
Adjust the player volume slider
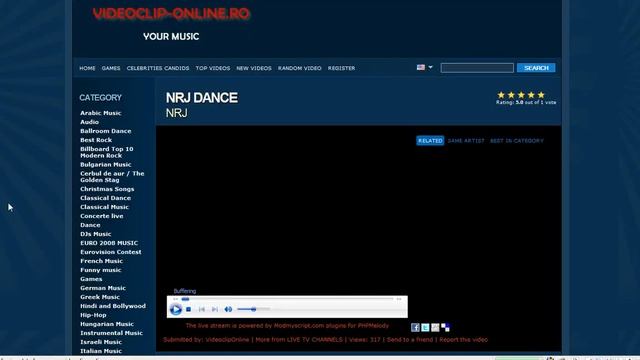click(x=253, y=309)
